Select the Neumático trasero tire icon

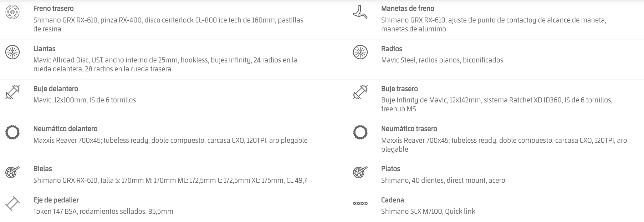coord(360,132)
